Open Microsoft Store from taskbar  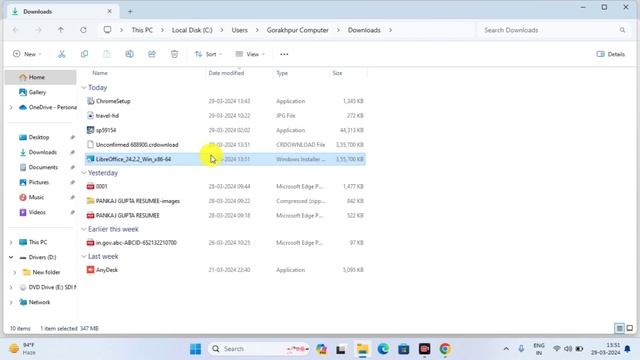[404, 349]
